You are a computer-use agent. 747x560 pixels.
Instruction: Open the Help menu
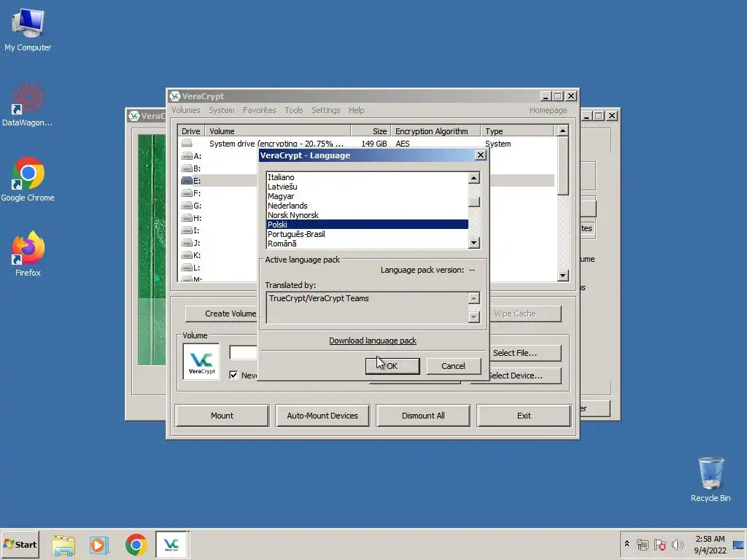tap(356, 110)
